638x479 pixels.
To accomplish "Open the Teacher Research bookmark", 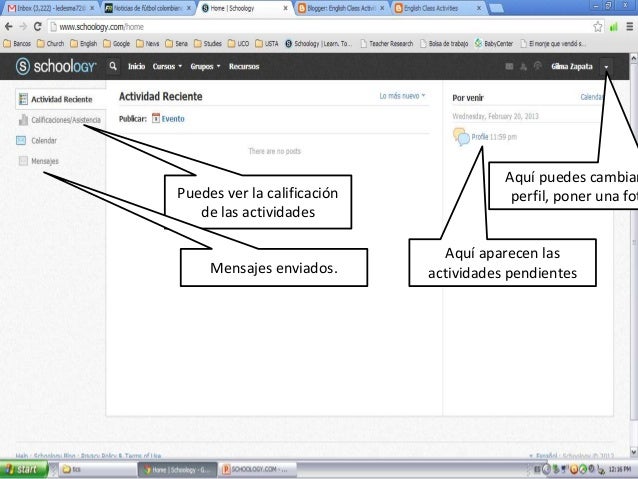I will click(387, 44).
